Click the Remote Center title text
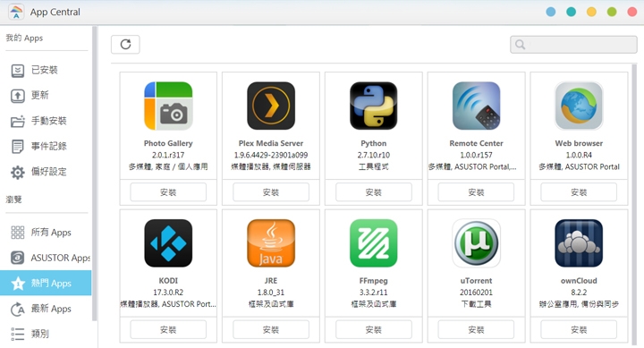The image size is (644, 348). [x=477, y=143]
